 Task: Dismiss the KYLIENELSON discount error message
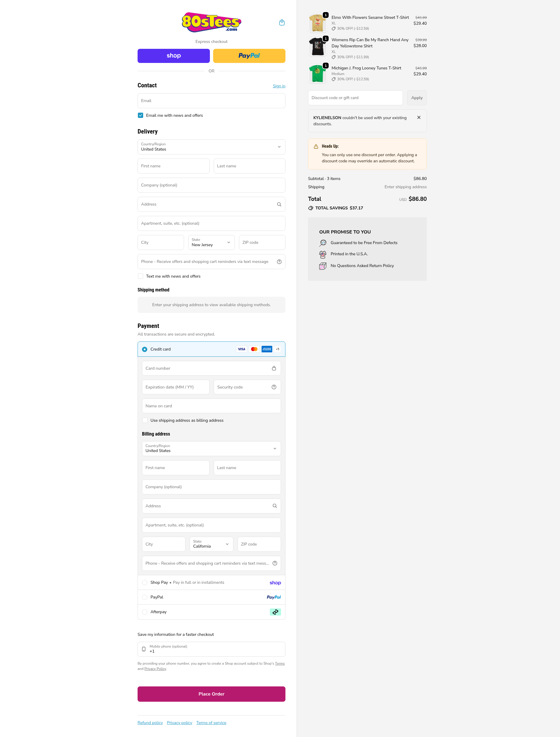click(x=419, y=117)
